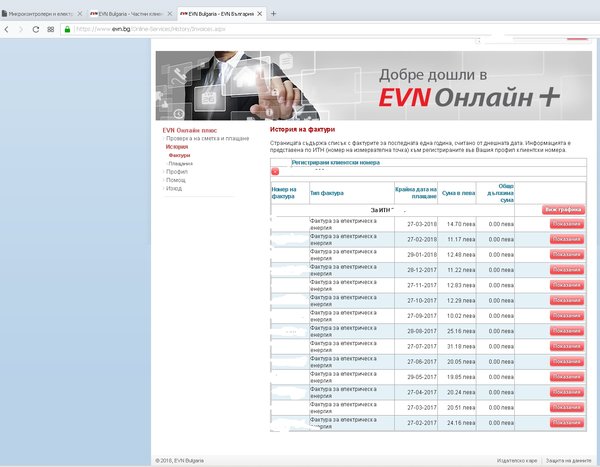Click the green padlock security icon
Screen dimensions: 600x467
pos(67,29)
